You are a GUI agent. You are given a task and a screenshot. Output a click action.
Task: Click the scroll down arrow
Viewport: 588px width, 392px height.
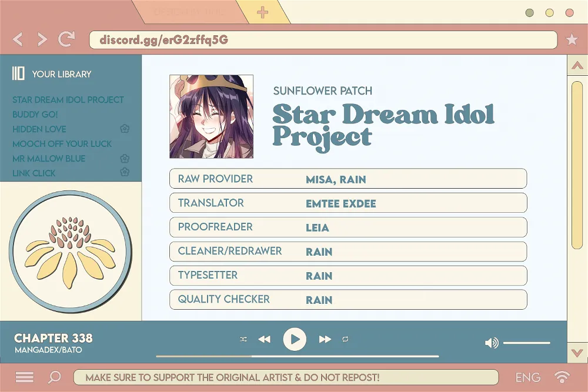pos(577,353)
